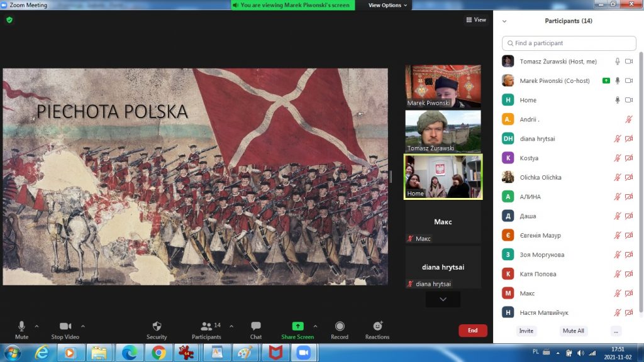Screen dimensions: 644x362
Task: Click the green Share Screen icon
Action: point(297,326)
